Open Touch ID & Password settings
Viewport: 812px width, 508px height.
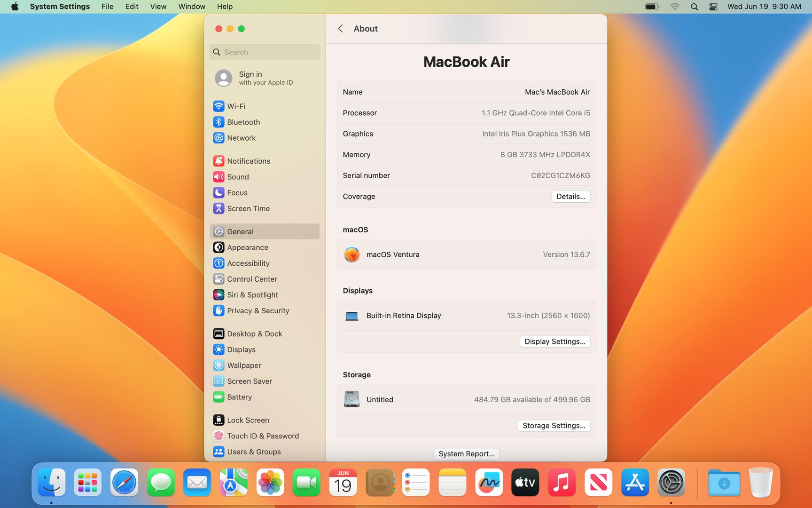(x=263, y=436)
